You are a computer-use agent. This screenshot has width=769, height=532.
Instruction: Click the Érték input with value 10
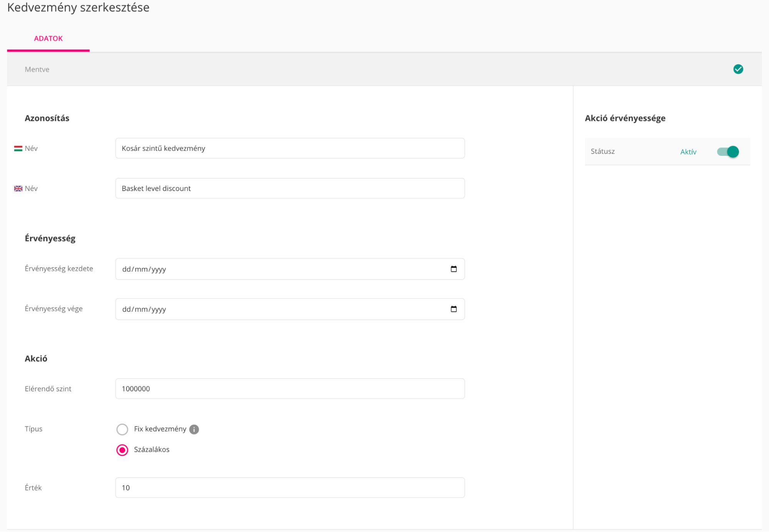pos(289,487)
